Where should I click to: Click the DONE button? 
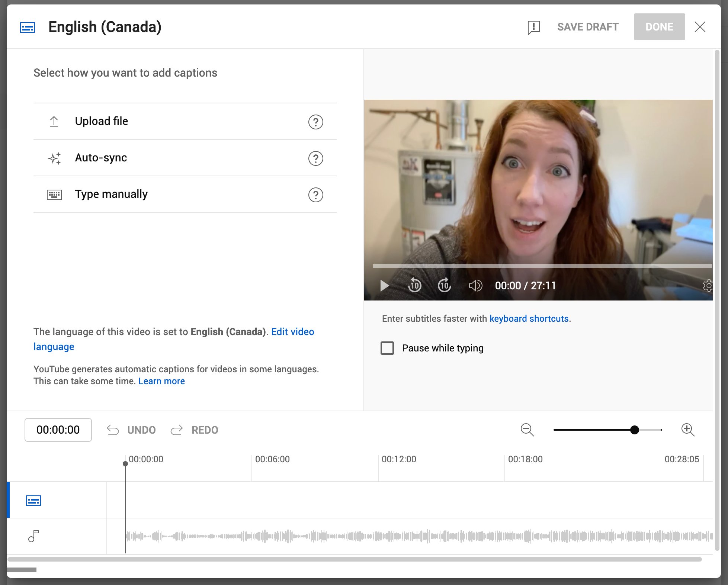point(659,27)
